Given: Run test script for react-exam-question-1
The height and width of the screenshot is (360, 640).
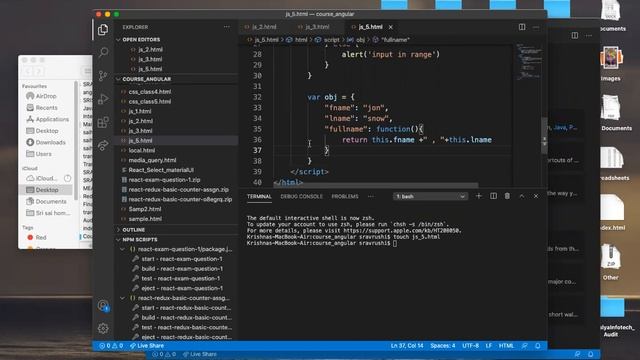Looking at the screenshot, I should pos(180,278).
